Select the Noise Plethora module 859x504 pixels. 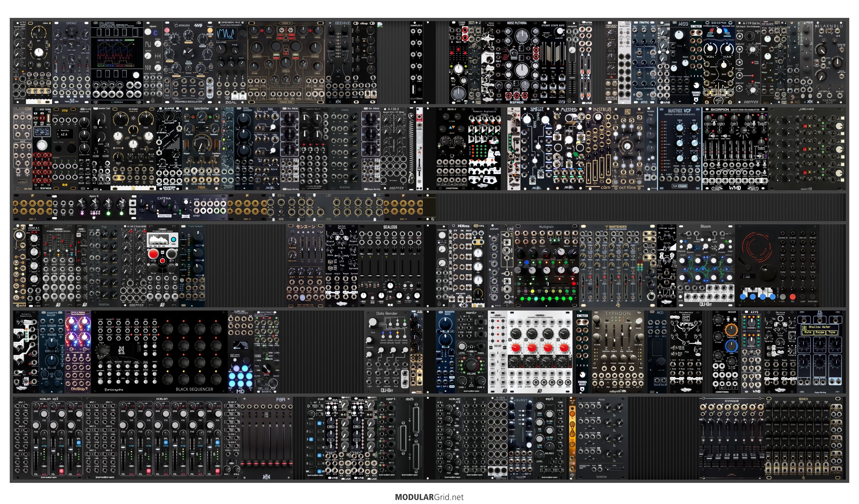(517, 62)
